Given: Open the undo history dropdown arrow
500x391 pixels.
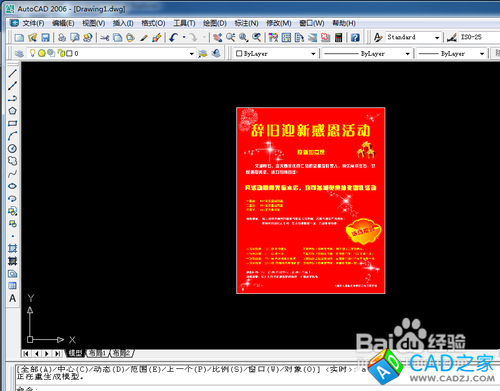Looking at the screenshot, I should 184,37.
